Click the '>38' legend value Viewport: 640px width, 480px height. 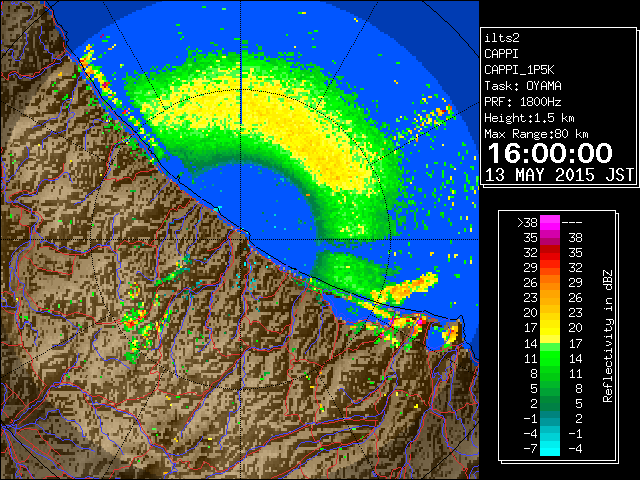[527, 223]
